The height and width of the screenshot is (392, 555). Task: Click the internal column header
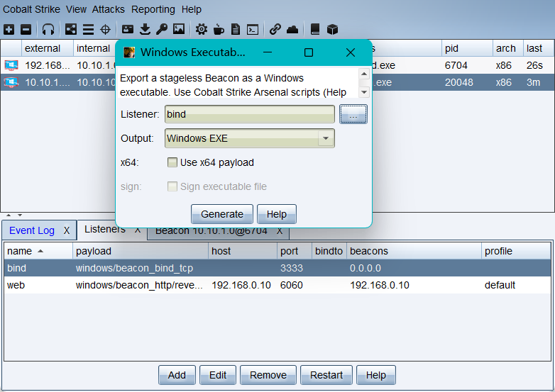[94, 48]
